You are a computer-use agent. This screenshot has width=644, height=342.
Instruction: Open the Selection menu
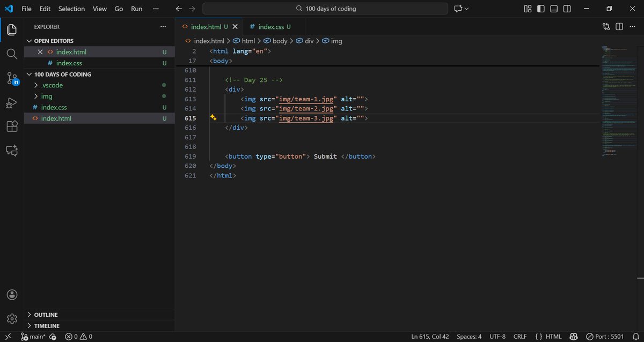pos(71,9)
